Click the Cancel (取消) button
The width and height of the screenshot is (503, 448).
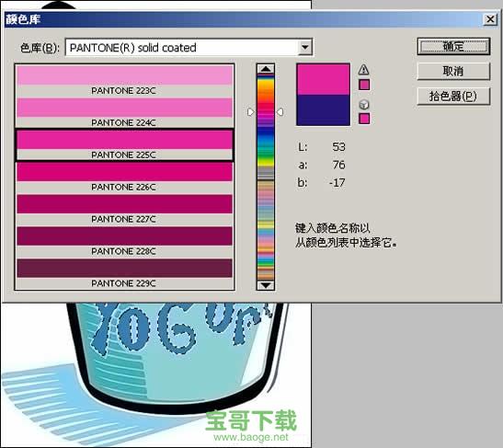click(x=453, y=71)
